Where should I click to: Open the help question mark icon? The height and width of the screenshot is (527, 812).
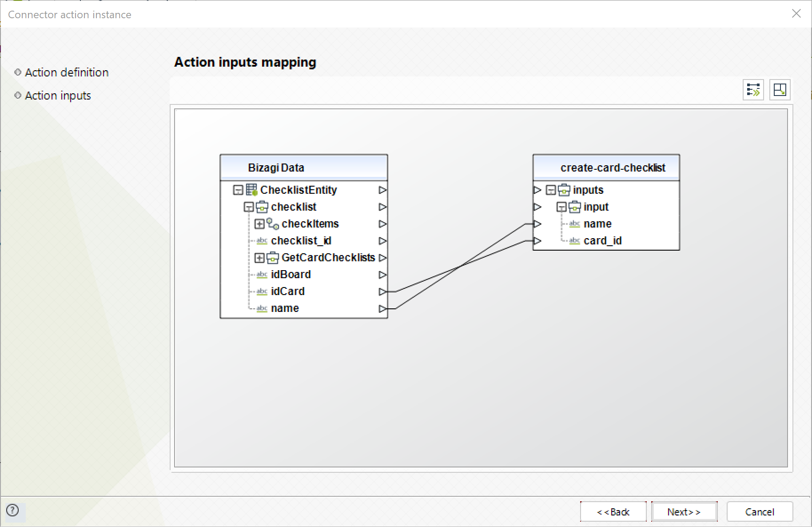(13, 510)
